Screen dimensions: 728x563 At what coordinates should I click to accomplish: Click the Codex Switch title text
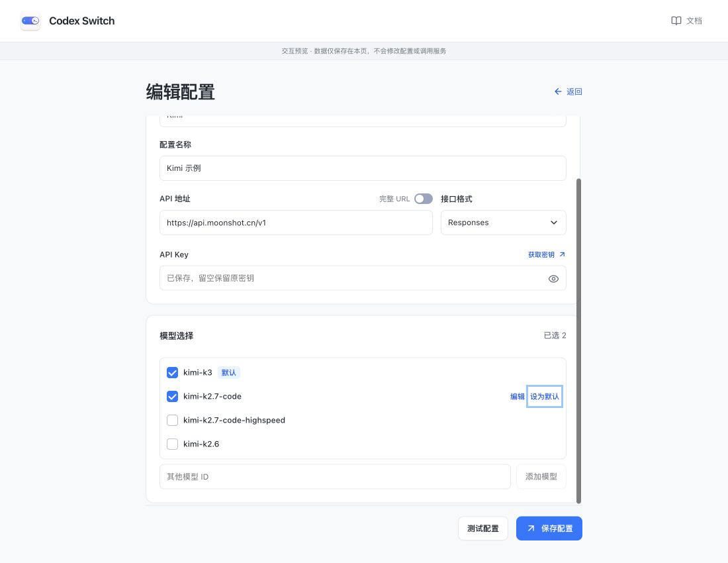pos(81,21)
